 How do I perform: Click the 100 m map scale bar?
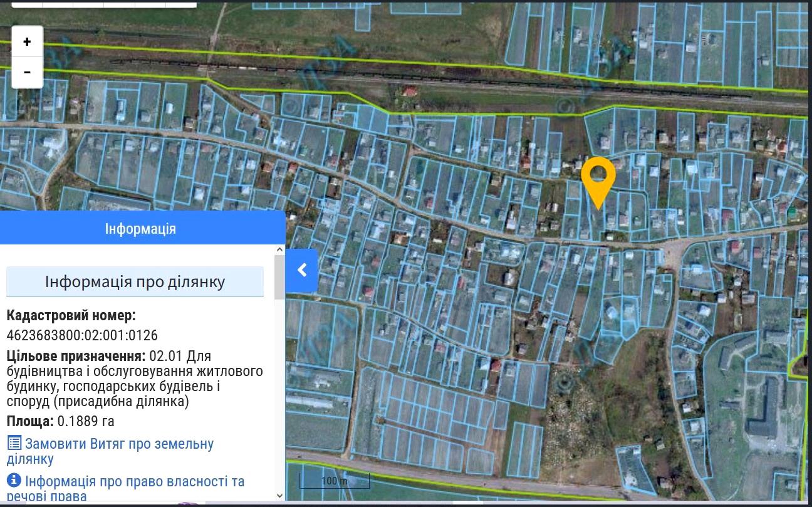pos(334,481)
